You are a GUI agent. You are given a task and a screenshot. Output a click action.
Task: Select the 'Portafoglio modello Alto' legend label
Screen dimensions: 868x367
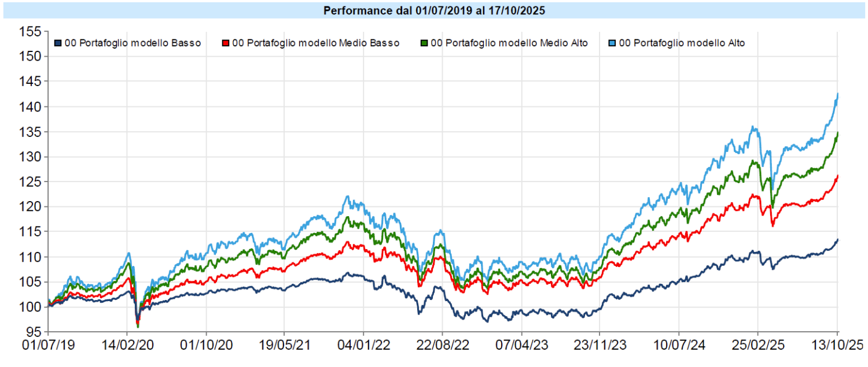(682, 43)
